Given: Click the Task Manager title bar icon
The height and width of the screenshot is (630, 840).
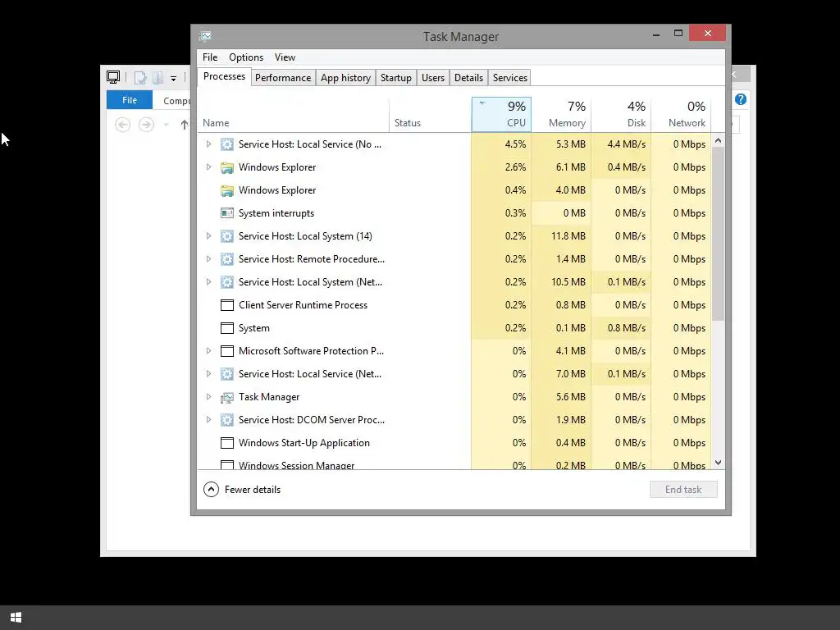Looking at the screenshot, I should tap(205, 36).
